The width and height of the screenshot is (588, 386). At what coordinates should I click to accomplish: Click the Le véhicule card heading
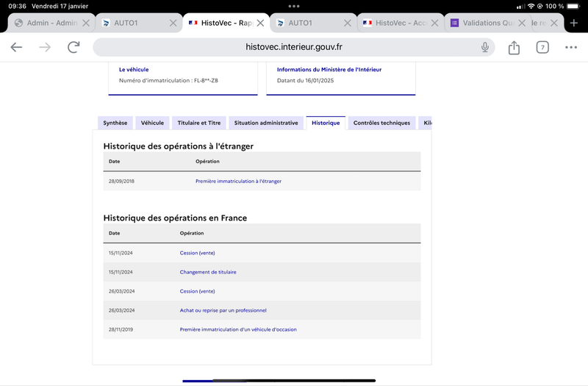coord(134,69)
